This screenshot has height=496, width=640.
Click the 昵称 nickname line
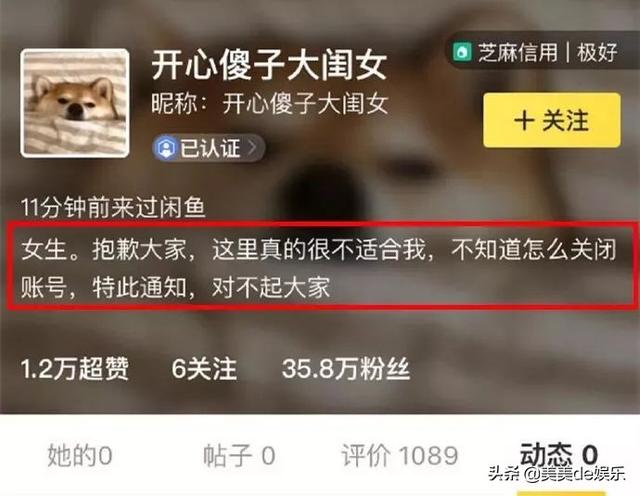click(269, 104)
